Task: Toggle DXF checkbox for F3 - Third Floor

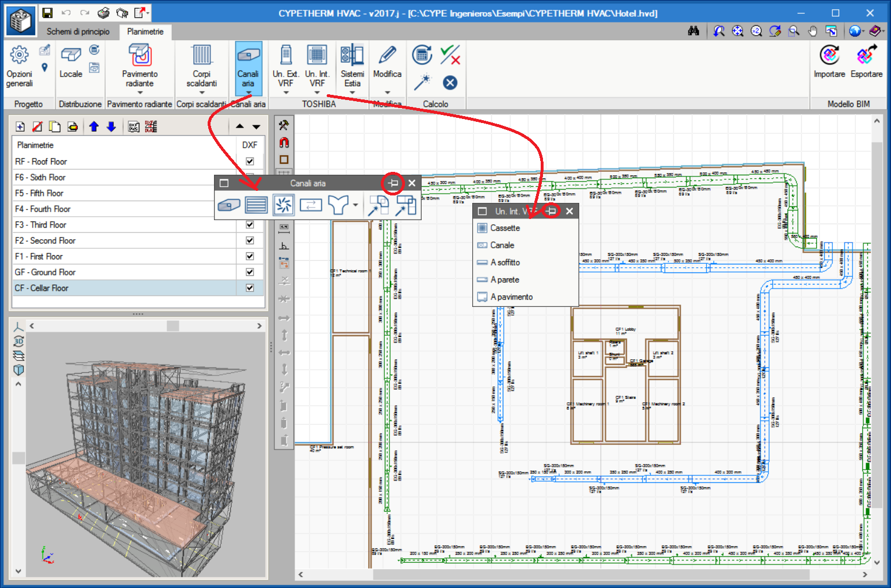Action: click(250, 225)
